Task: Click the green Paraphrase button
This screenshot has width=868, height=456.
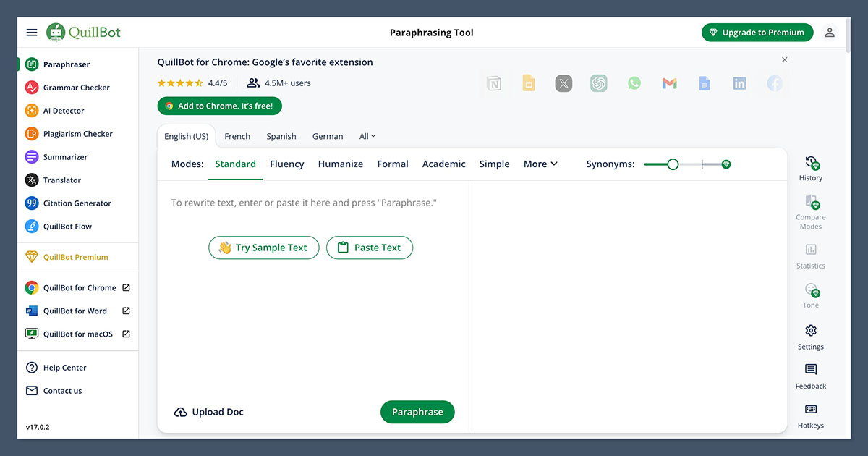Action: point(417,412)
